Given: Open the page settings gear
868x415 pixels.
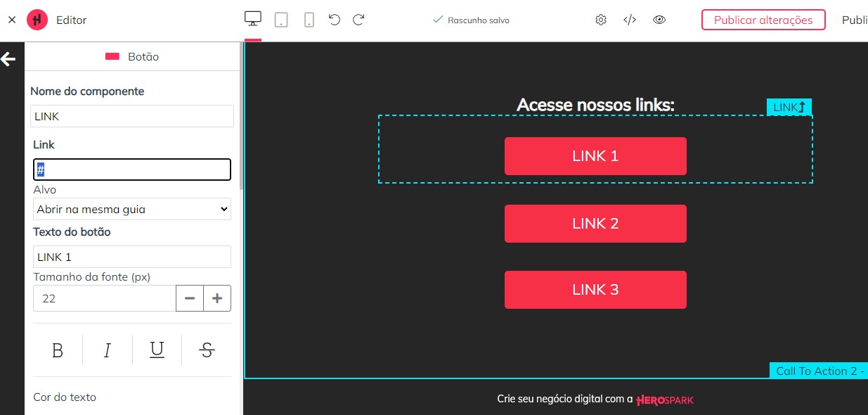Looking at the screenshot, I should tap(601, 19).
